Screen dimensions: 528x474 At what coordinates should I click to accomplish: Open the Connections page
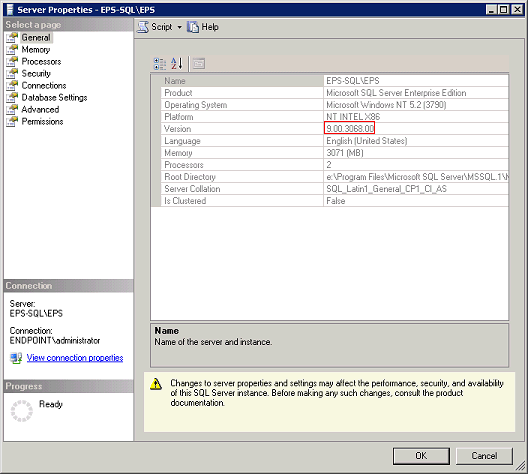[44, 86]
